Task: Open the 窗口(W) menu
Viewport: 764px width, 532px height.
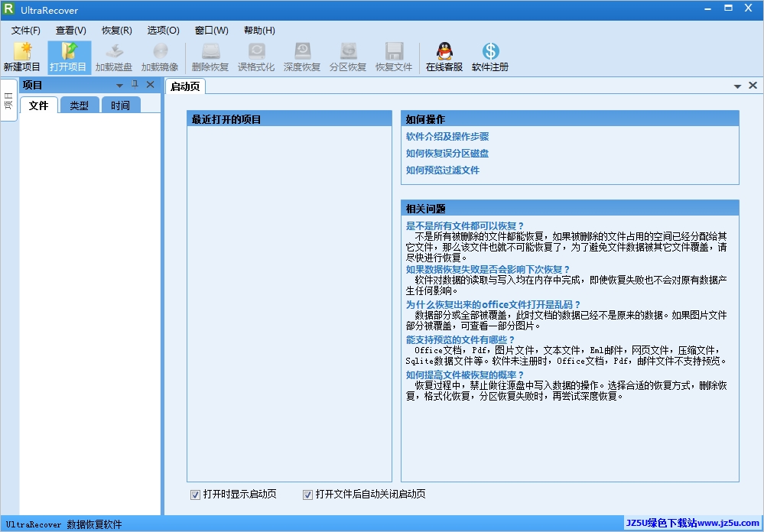Action: 212,31
